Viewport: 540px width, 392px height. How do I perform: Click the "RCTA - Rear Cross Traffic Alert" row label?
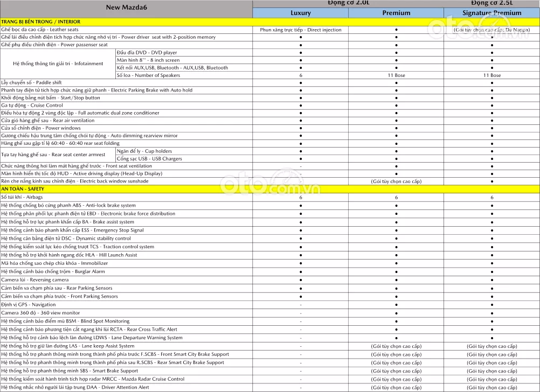point(89,330)
